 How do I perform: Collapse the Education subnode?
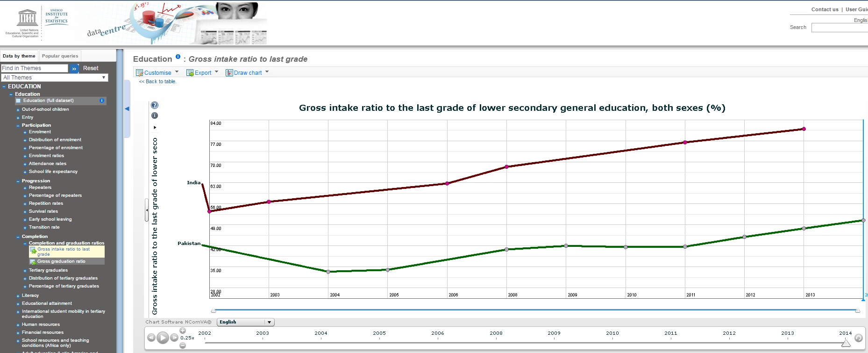click(x=11, y=94)
